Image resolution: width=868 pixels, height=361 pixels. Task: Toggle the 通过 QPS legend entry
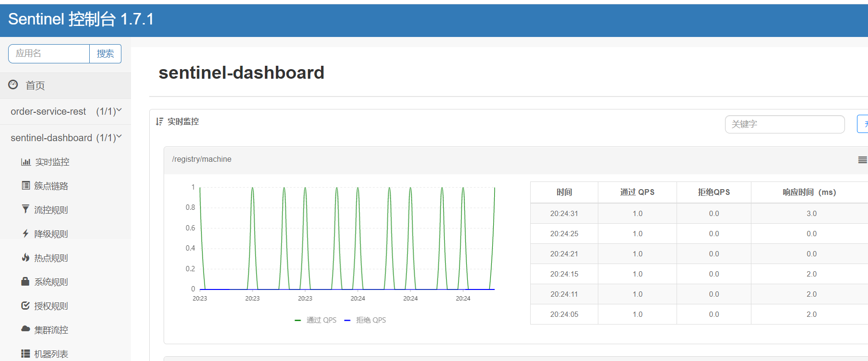316,320
